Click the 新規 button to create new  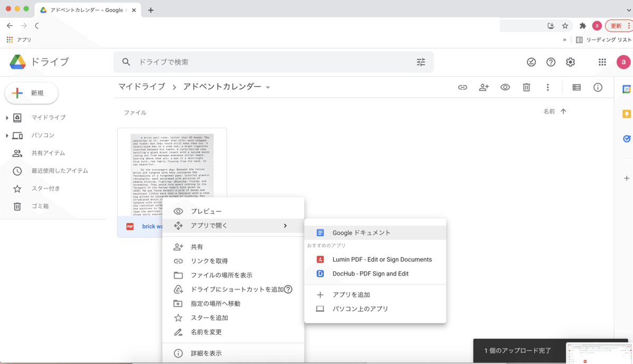coord(31,93)
